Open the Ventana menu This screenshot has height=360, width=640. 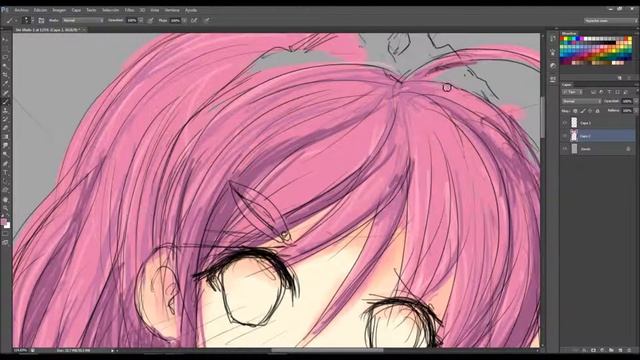(172, 10)
